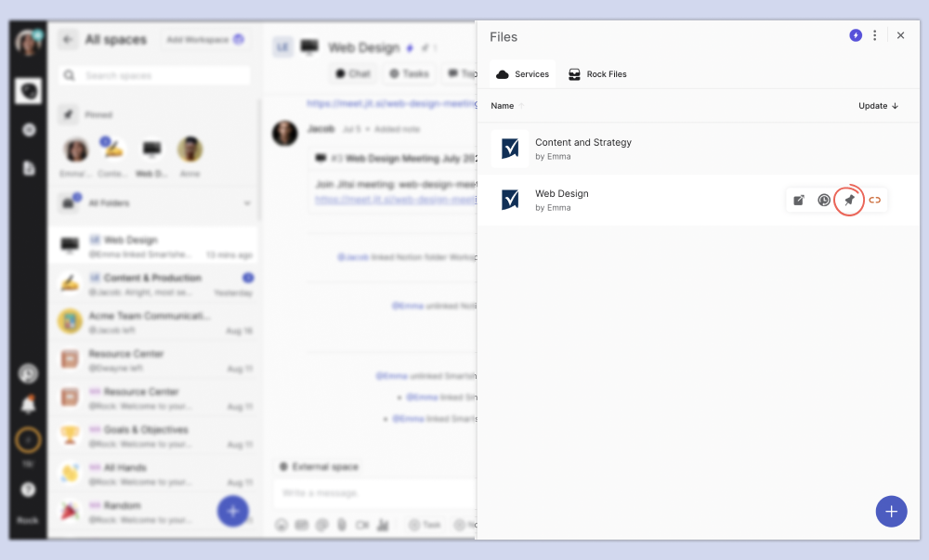Sort files by Name column
This screenshot has height=560, width=929.
[503, 106]
